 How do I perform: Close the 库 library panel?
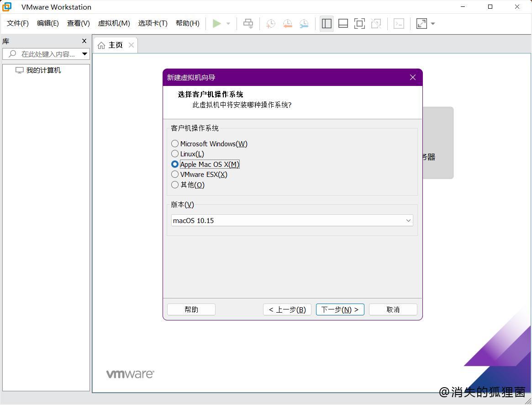(84, 41)
